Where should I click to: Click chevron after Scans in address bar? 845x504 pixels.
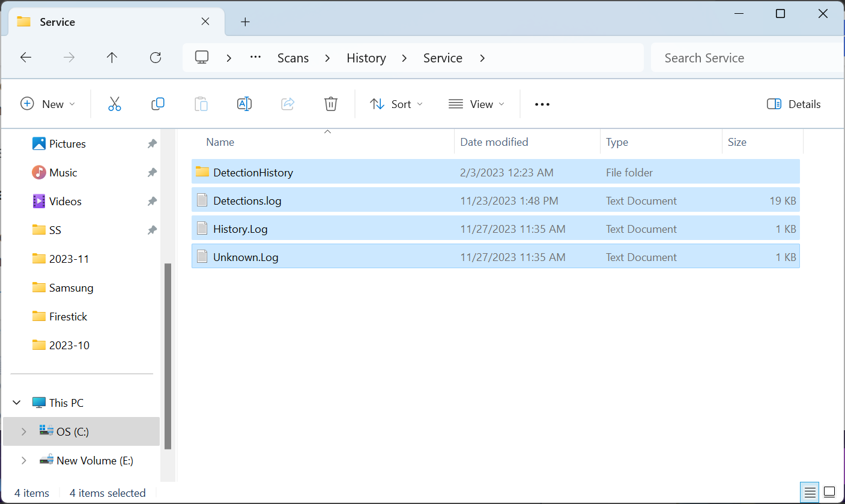point(327,58)
